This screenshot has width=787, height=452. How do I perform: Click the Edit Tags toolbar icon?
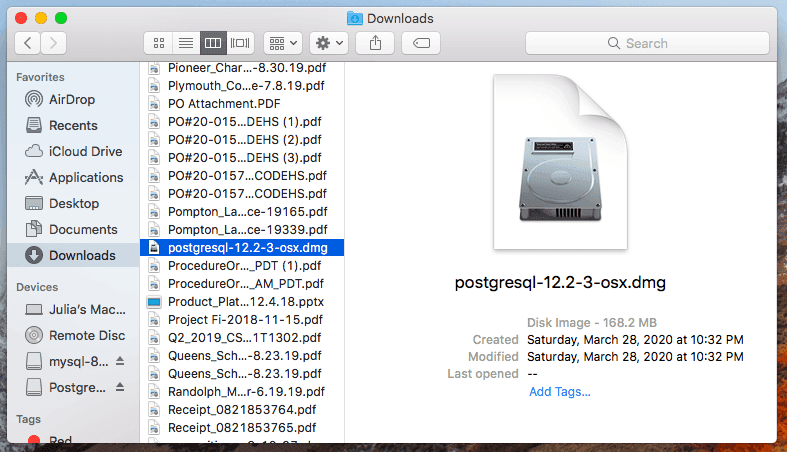421,43
